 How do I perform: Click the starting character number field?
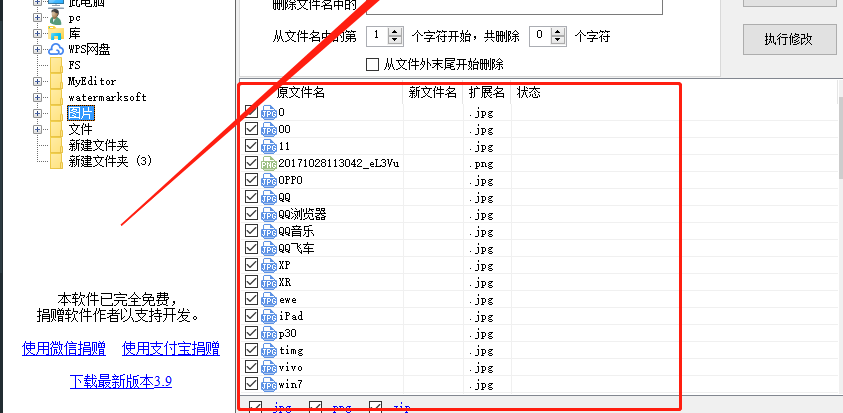point(378,37)
